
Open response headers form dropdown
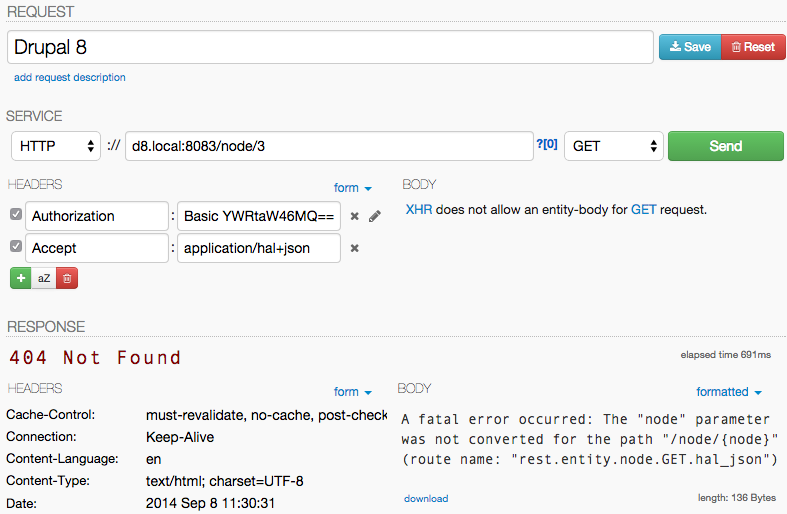tap(352, 392)
